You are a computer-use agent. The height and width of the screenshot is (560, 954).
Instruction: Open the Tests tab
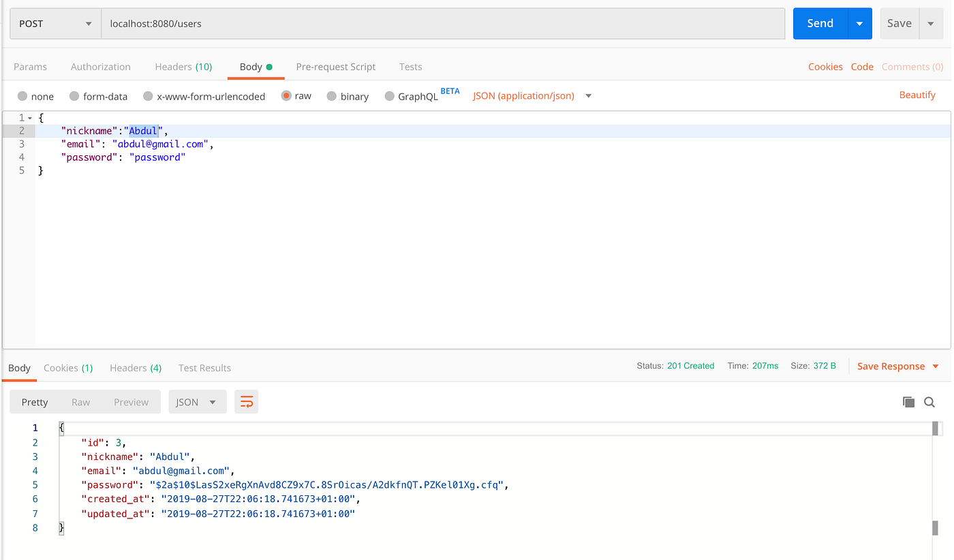410,66
